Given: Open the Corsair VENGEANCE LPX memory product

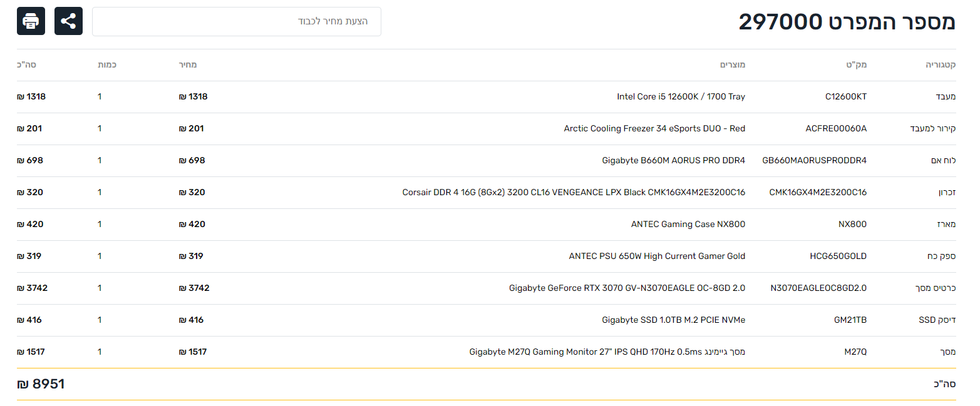Looking at the screenshot, I should click(x=574, y=193).
